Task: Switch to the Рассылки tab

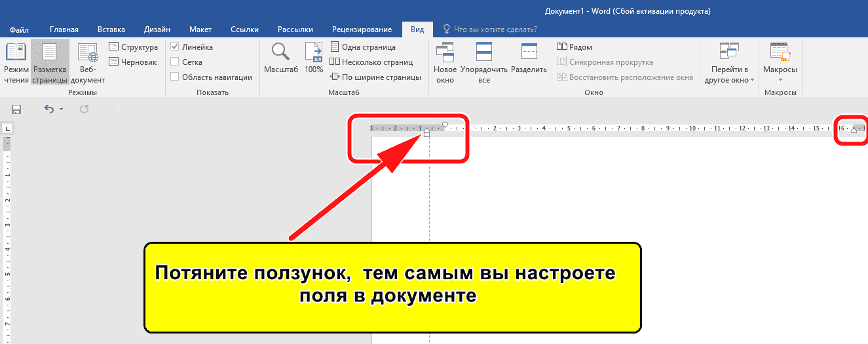Action: (295, 29)
